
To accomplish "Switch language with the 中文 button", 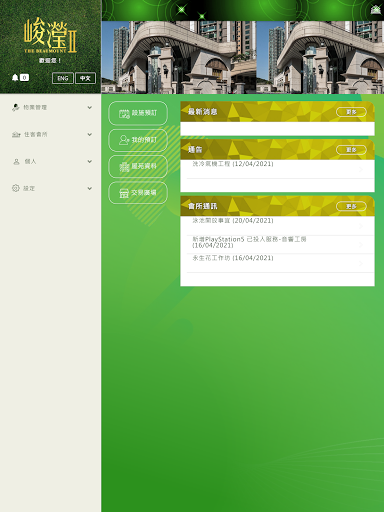I will (x=85, y=78).
